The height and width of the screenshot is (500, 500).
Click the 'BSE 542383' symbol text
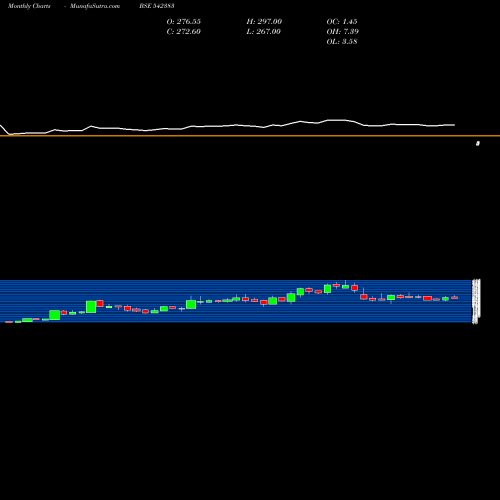[157, 6]
